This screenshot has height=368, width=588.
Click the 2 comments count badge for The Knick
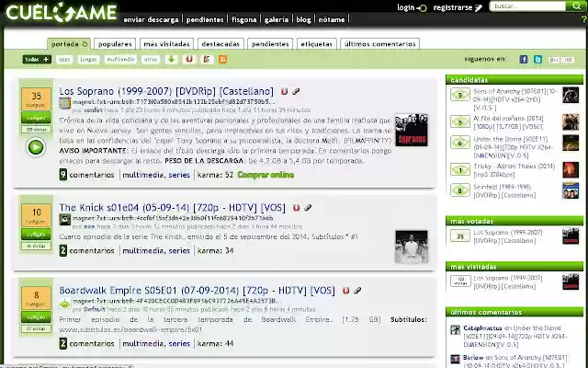click(63, 250)
